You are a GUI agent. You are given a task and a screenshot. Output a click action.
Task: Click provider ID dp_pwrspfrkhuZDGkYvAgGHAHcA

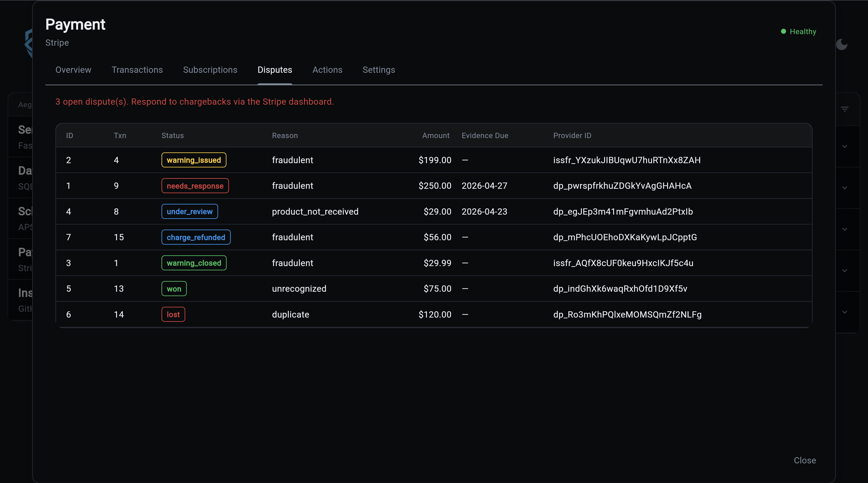pos(622,186)
